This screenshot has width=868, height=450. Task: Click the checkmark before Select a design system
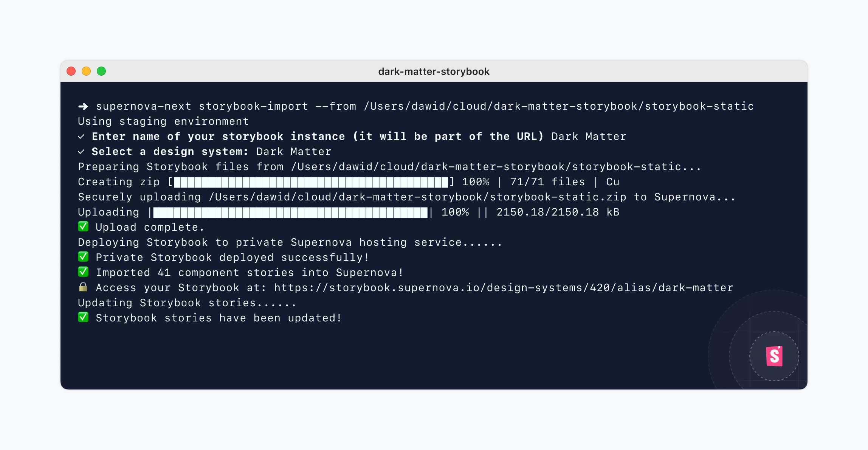[81, 152]
